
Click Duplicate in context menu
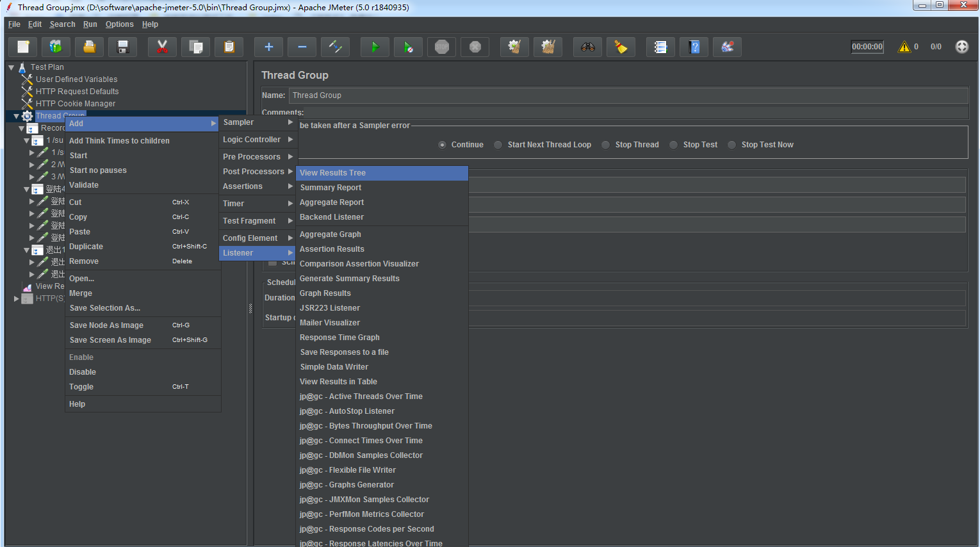pos(142,247)
